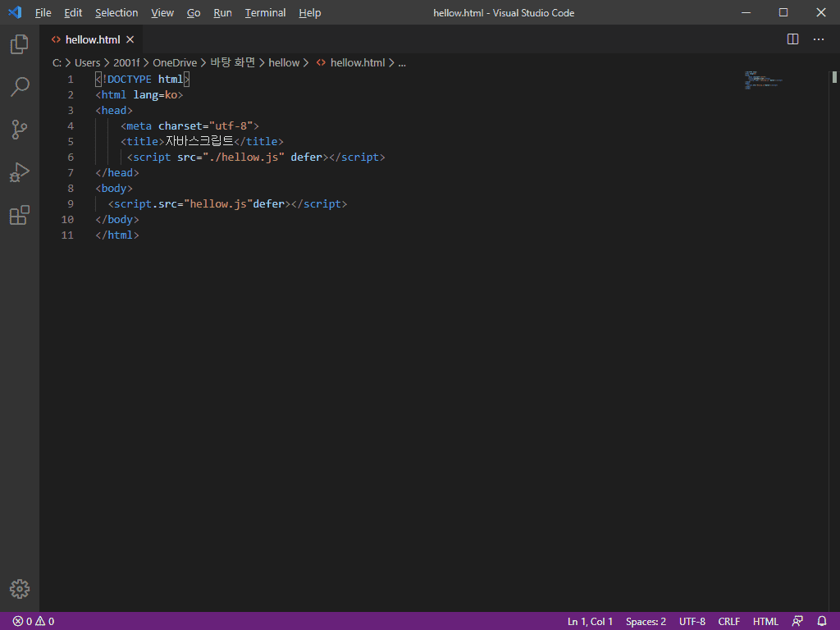Open Problems panel via errors and warnings count
The width and height of the screenshot is (840, 630).
point(34,621)
